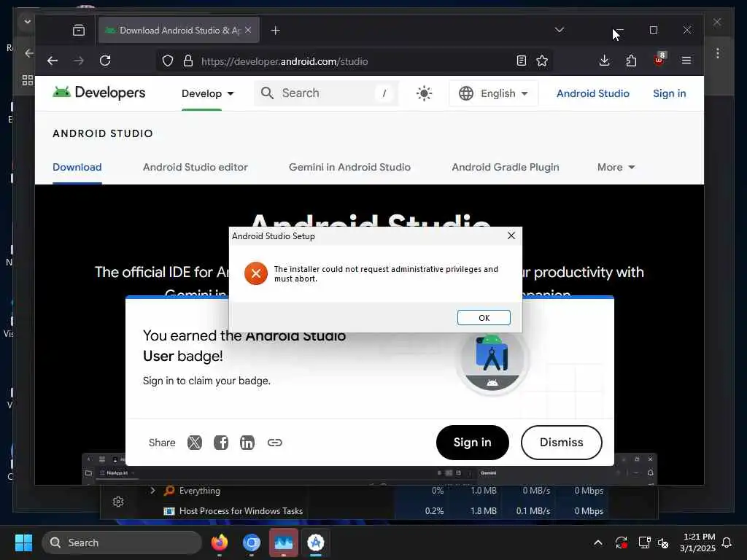Bookmark this page with the star icon
Viewport: 747px width, 560px height.
click(542, 61)
